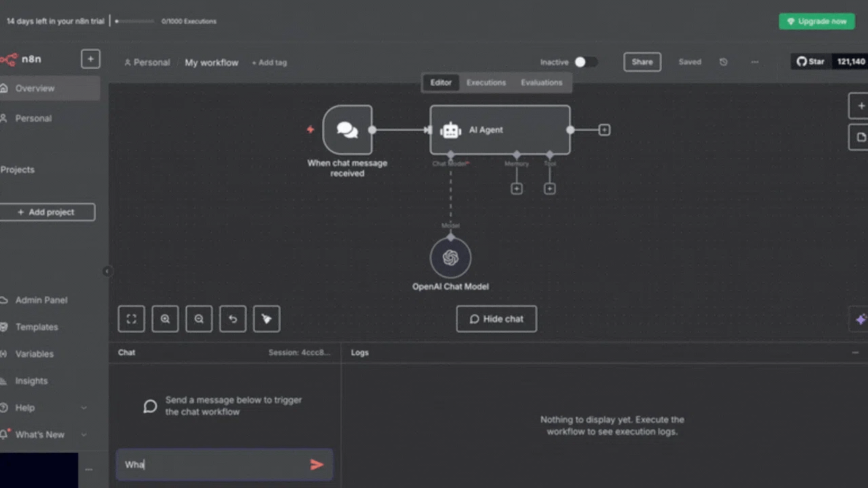The height and width of the screenshot is (488, 868).
Task: Open the AI assistant sparkle button
Action: coord(860,319)
